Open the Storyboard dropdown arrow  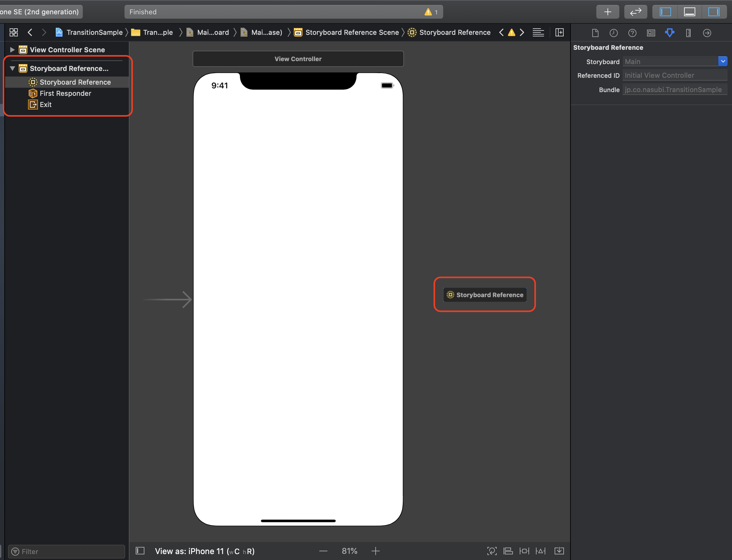coord(723,61)
